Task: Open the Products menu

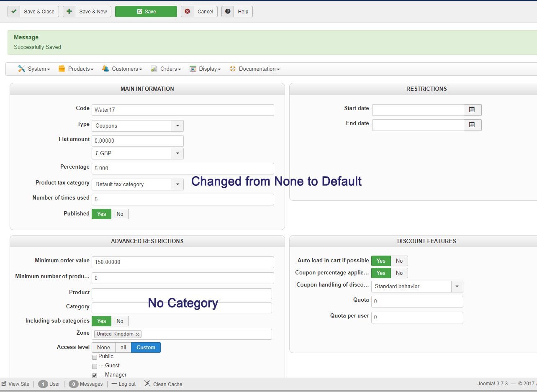Action: click(76, 69)
